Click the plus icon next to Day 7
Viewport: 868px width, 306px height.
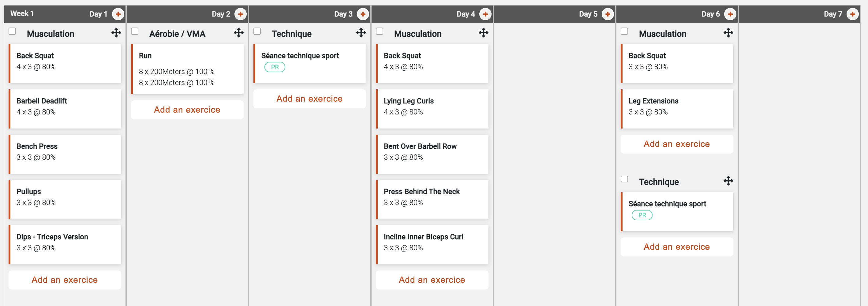tap(852, 14)
